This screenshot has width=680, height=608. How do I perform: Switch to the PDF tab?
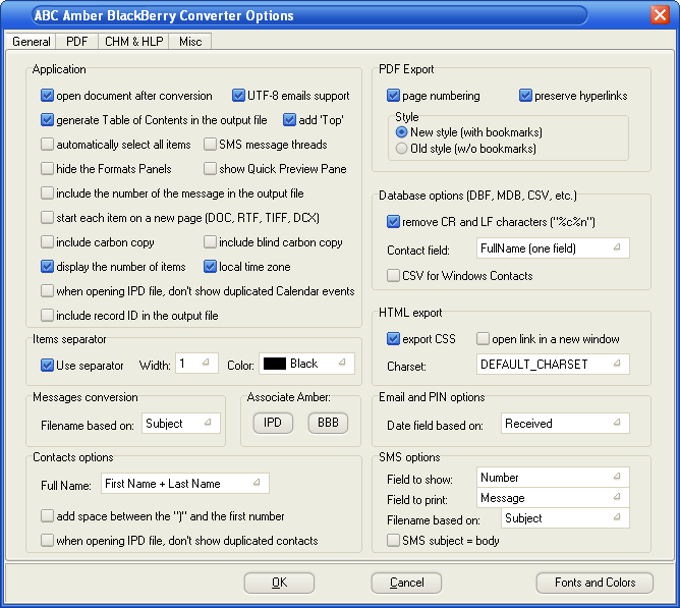pos(77,42)
